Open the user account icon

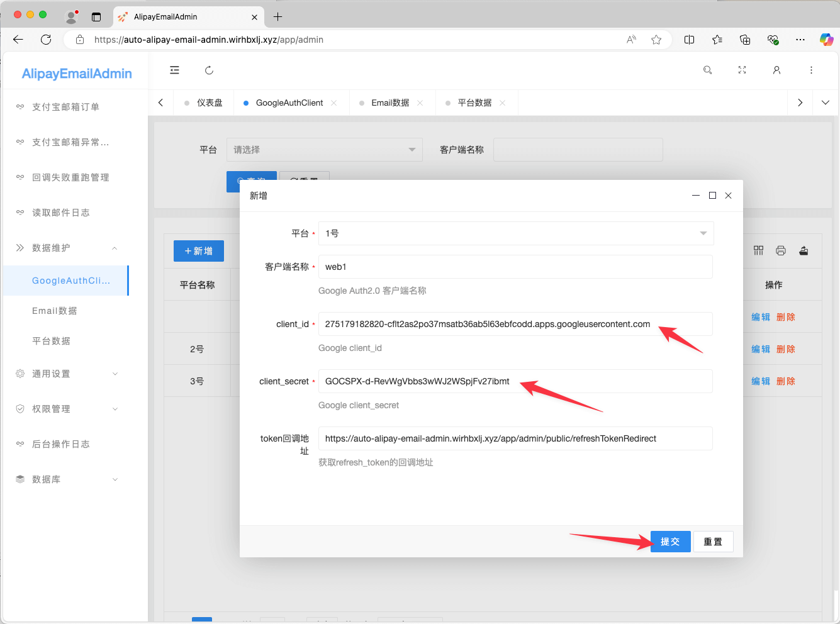[777, 70]
